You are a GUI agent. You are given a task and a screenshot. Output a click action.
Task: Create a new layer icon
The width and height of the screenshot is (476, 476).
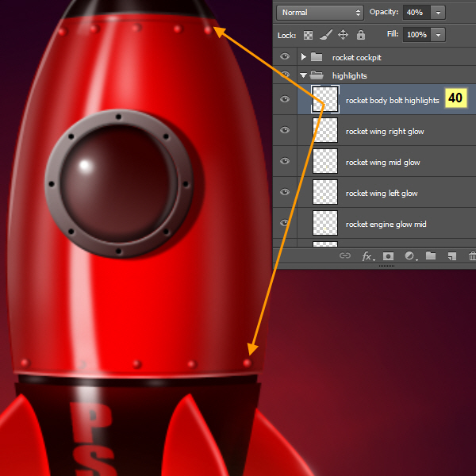click(x=451, y=256)
